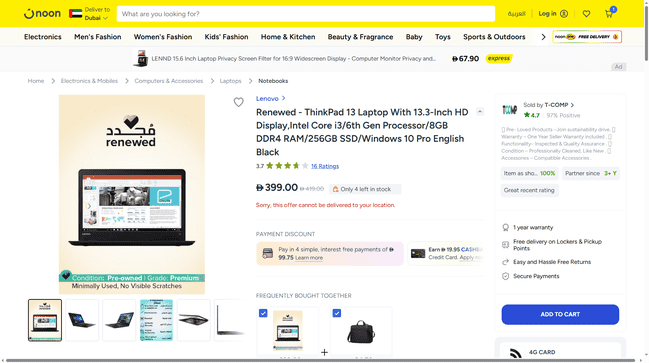
Task: Switch language to Arabic
Action: coord(517,14)
